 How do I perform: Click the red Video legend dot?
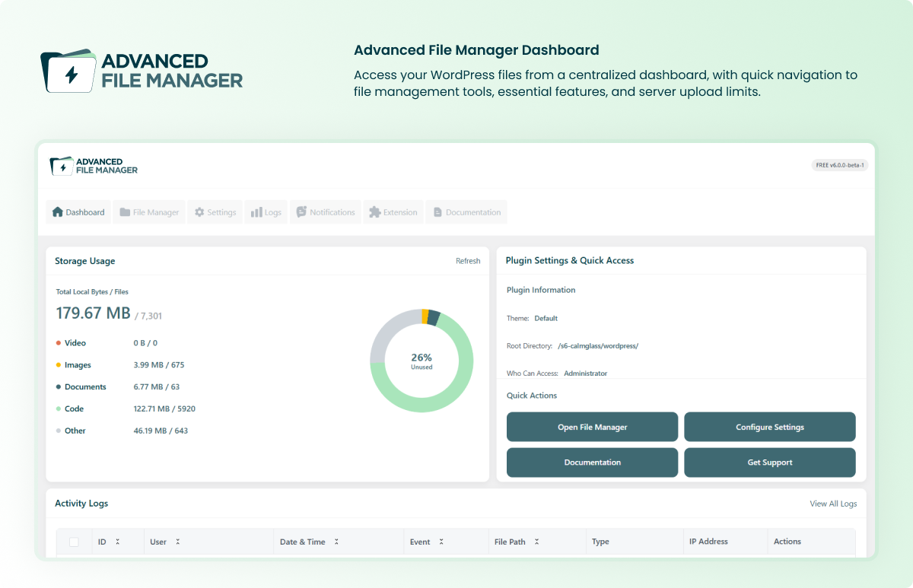click(x=59, y=343)
